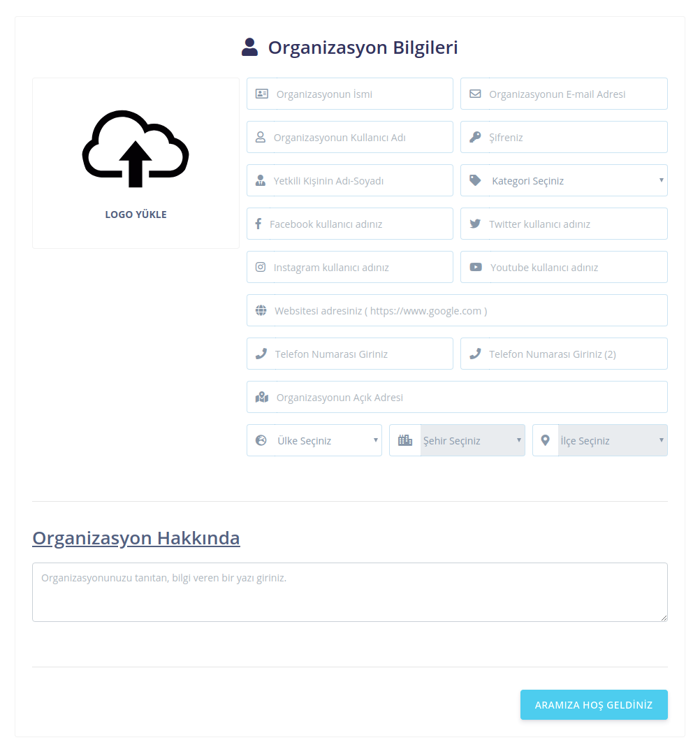The height and width of the screenshot is (754, 700).
Task: Open the Kategori Seçiniz dropdown
Action: coord(576,181)
